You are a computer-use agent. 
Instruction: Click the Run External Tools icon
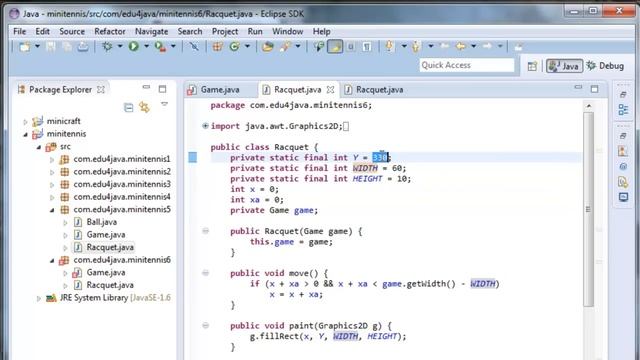[x=160, y=47]
